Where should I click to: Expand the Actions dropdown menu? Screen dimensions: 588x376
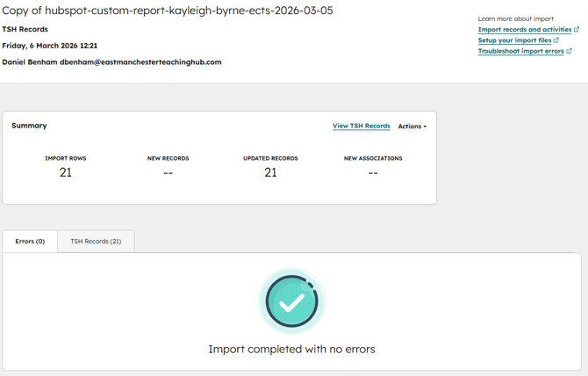411,127
